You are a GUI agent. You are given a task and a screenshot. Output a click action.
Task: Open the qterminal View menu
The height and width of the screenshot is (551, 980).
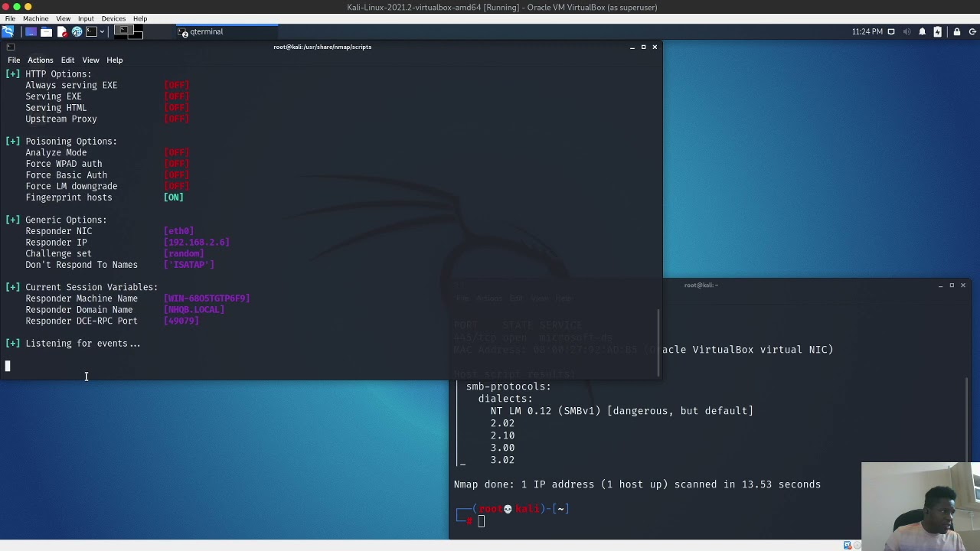click(90, 60)
